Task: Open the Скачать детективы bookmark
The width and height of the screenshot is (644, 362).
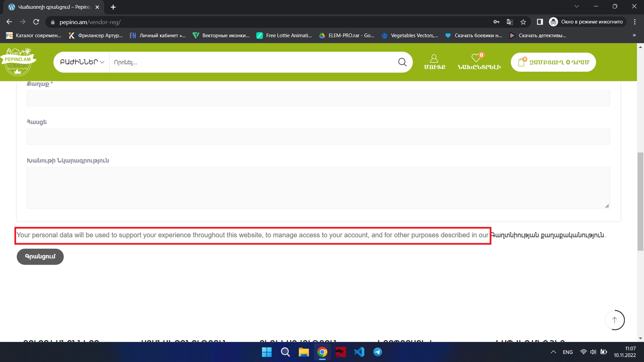Action: (x=538, y=36)
